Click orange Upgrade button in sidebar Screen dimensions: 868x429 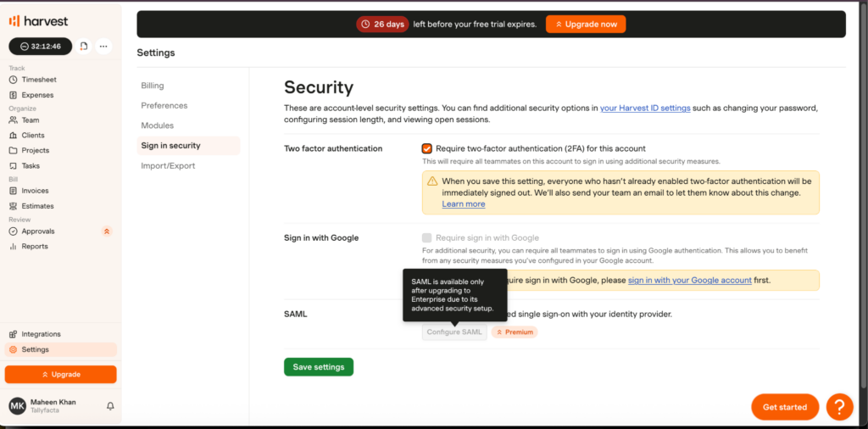coord(61,375)
